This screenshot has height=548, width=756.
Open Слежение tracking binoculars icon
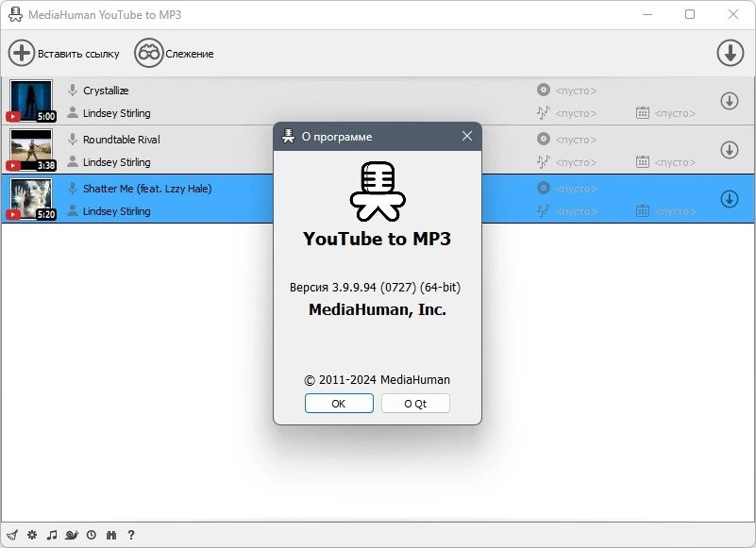148,53
